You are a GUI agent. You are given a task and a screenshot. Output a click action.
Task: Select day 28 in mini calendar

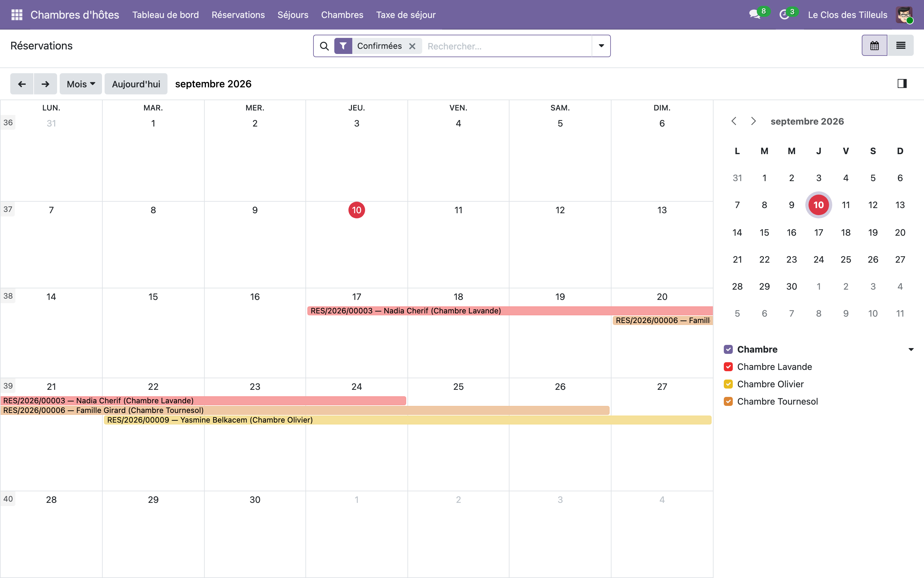pyautogui.click(x=737, y=286)
